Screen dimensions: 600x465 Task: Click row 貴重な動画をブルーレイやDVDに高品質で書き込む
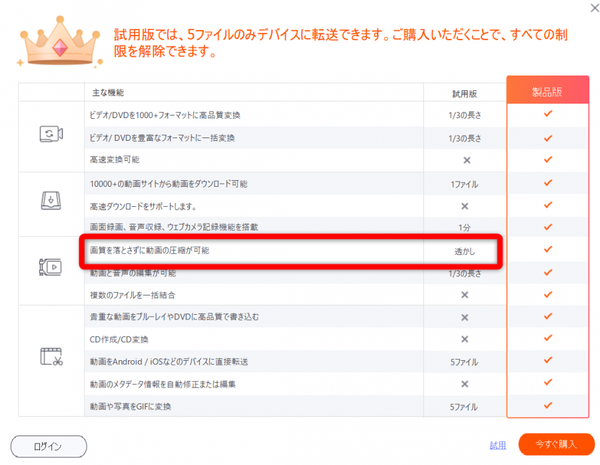point(174,317)
